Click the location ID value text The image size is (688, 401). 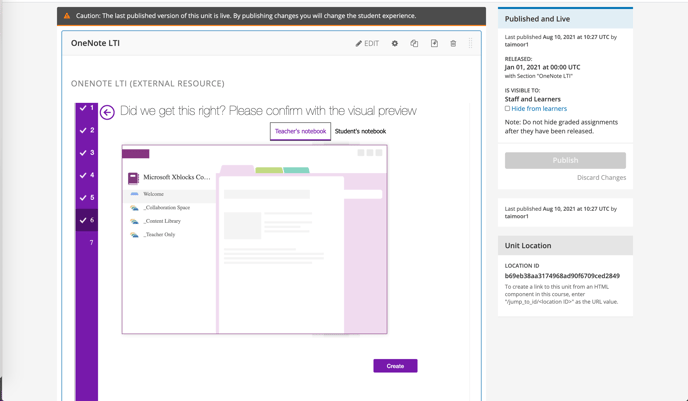tap(562, 276)
